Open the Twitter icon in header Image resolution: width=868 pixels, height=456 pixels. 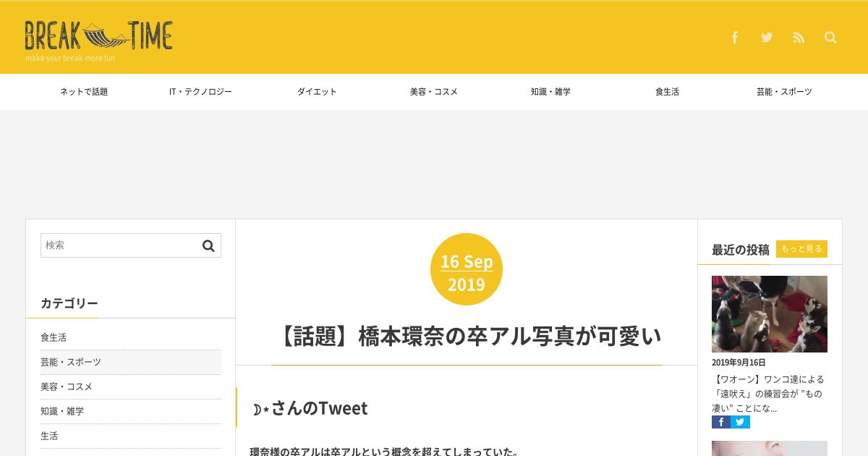[767, 38]
